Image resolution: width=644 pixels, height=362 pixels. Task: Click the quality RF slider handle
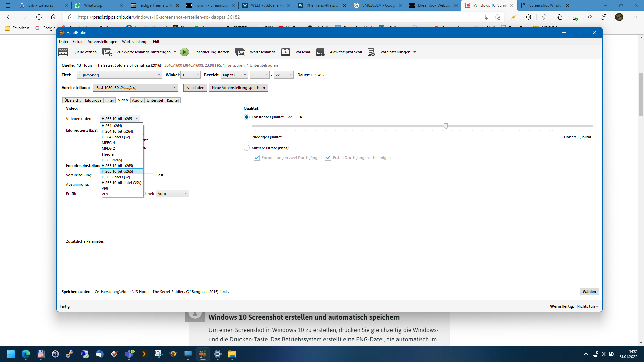(446, 126)
